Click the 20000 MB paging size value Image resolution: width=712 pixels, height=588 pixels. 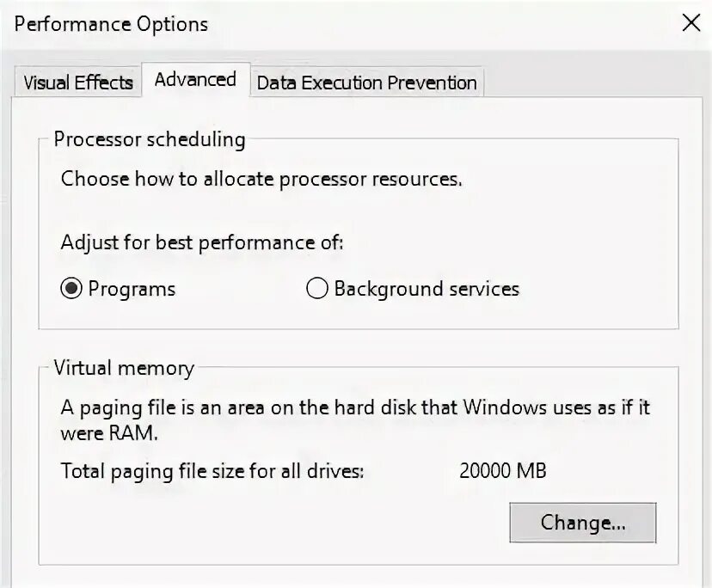pos(503,470)
